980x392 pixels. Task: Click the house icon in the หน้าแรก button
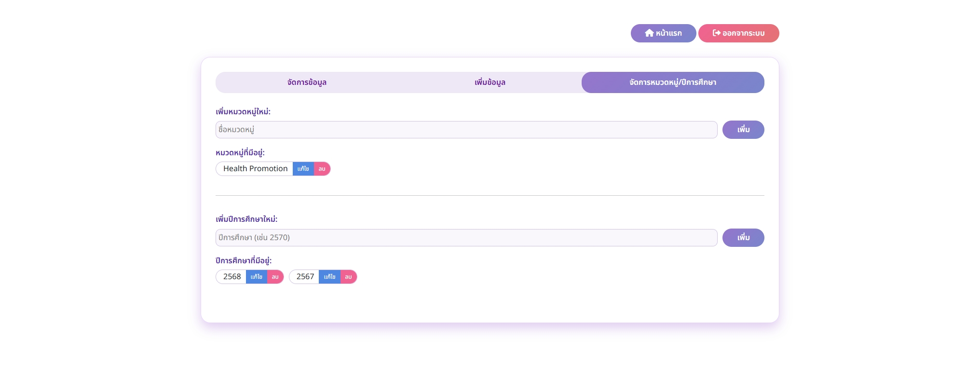[649, 33]
